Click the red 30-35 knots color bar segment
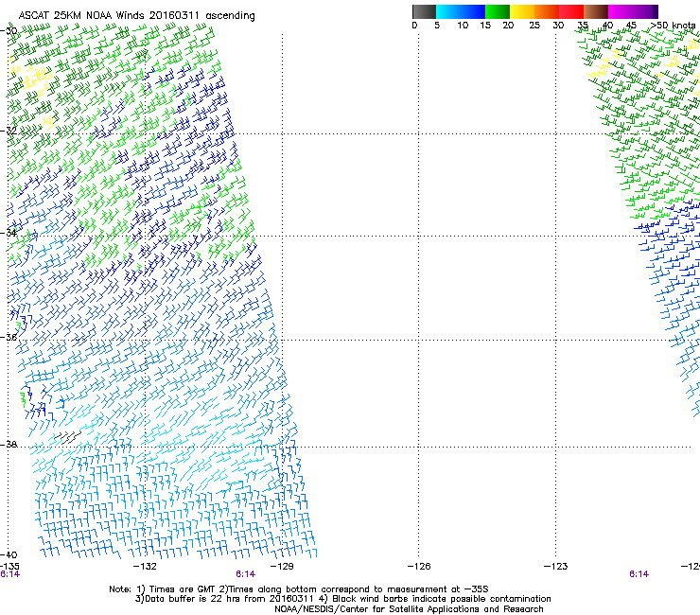This screenshot has height=615, width=700. point(571,11)
